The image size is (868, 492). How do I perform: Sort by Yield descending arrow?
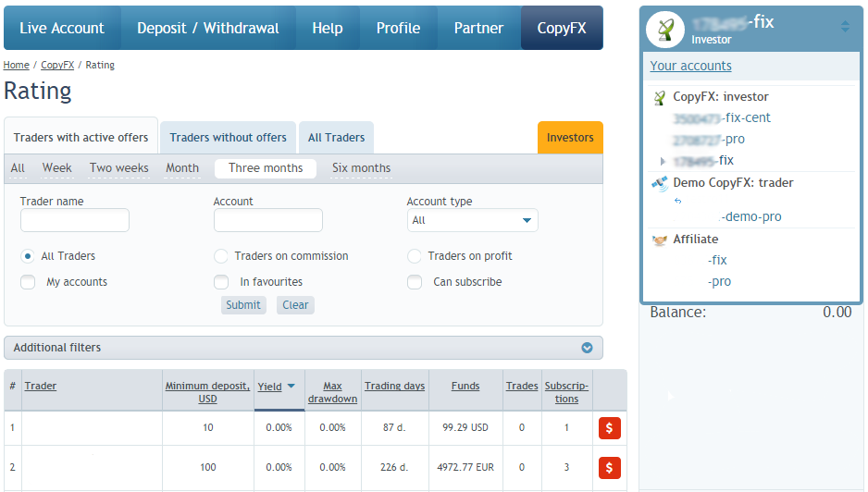click(291, 387)
